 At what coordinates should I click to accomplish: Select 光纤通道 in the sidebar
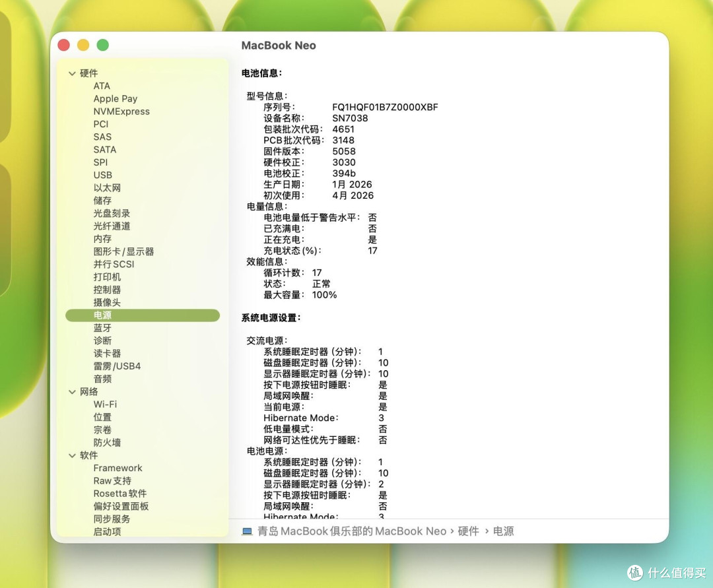112,226
